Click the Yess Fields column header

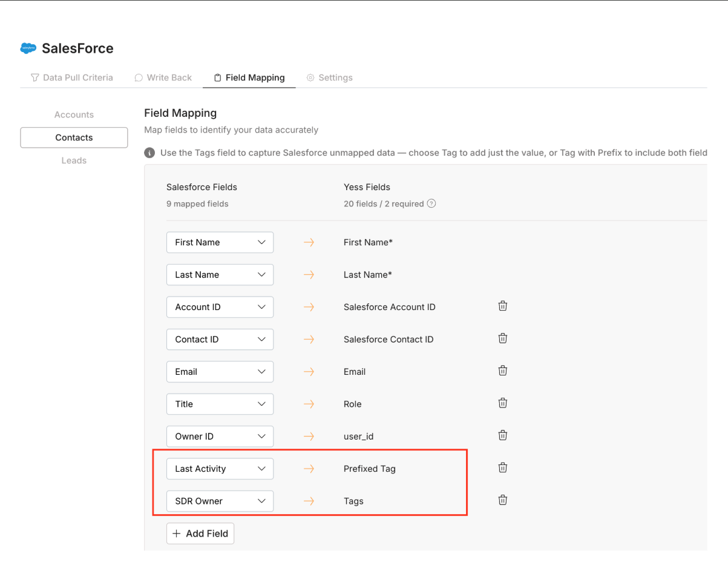click(x=367, y=187)
